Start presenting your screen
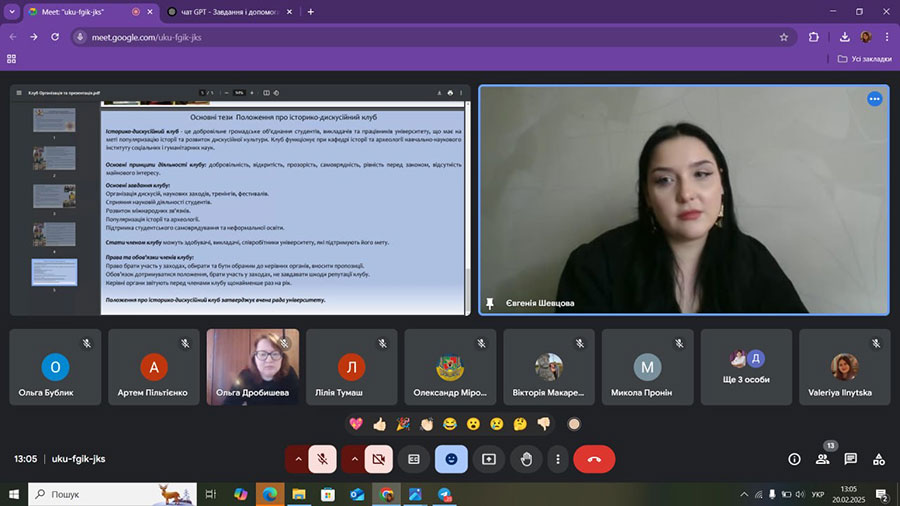The image size is (900, 506). point(488,459)
